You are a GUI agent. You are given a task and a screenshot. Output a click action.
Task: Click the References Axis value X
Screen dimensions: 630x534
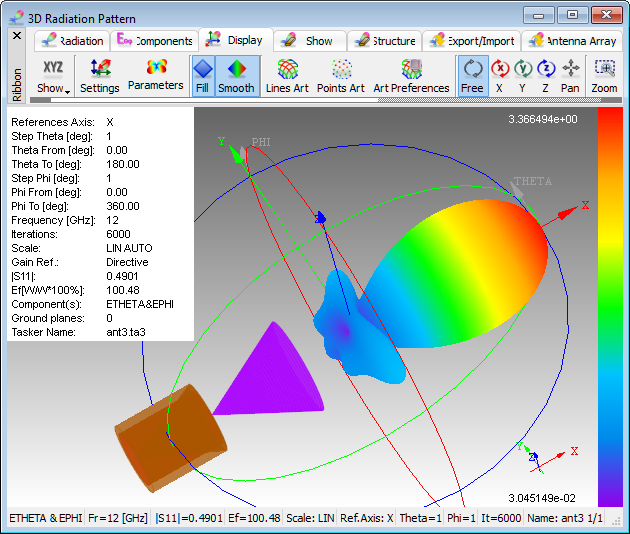110,122
